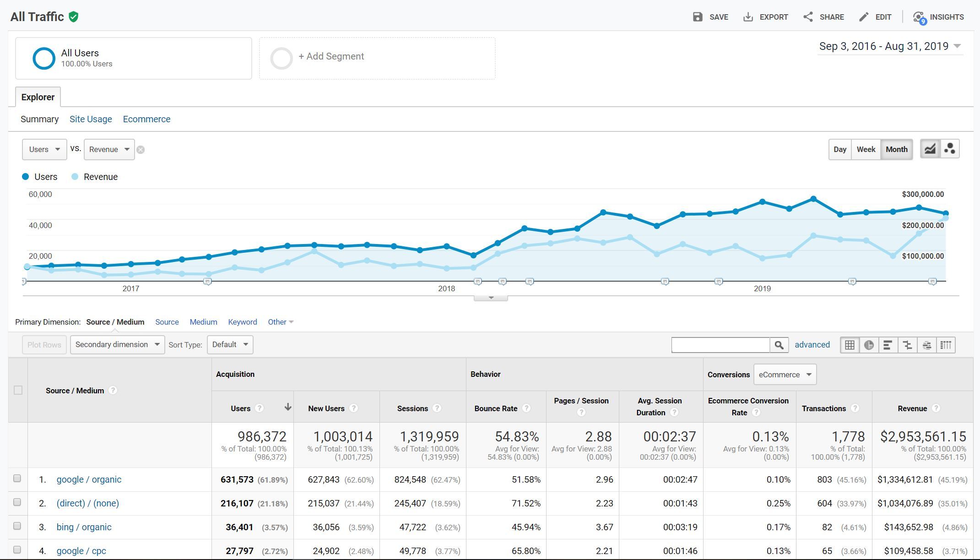
Task: Expand the annotations drawer below the chart
Action: coord(491,298)
